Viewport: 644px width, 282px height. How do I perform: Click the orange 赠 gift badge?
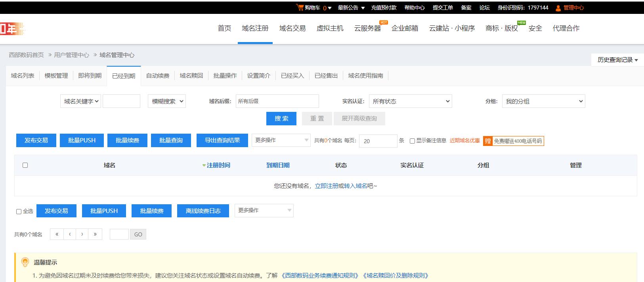[487, 141]
